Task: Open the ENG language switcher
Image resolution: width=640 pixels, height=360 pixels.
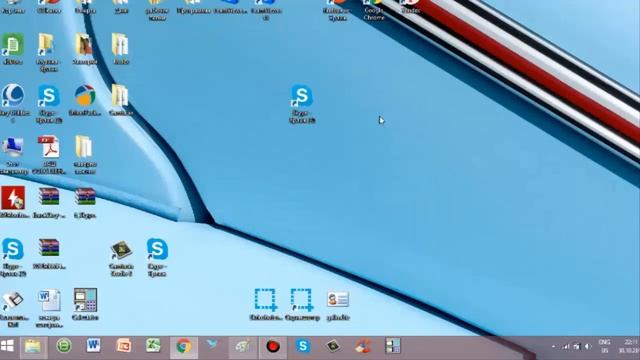Action: tap(604, 346)
